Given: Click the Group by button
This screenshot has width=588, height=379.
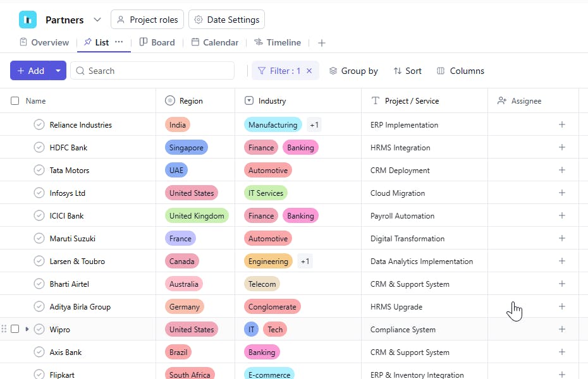Looking at the screenshot, I should (353, 71).
